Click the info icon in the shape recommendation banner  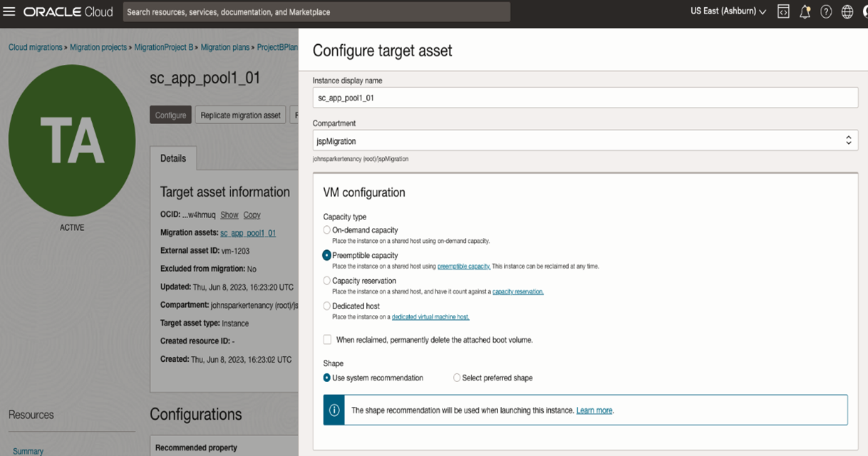click(x=334, y=410)
